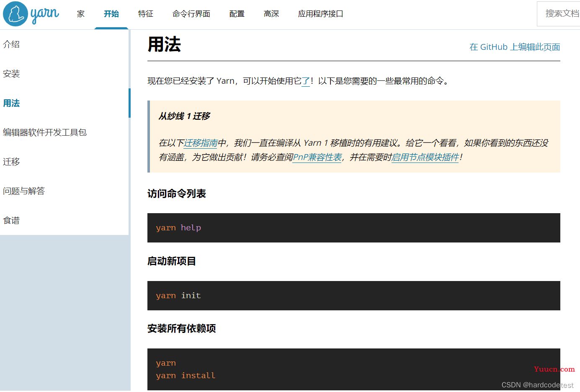Click 在 GitHub 上编辑此页面 link
The image size is (580, 392).
pyautogui.click(x=515, y=47)
